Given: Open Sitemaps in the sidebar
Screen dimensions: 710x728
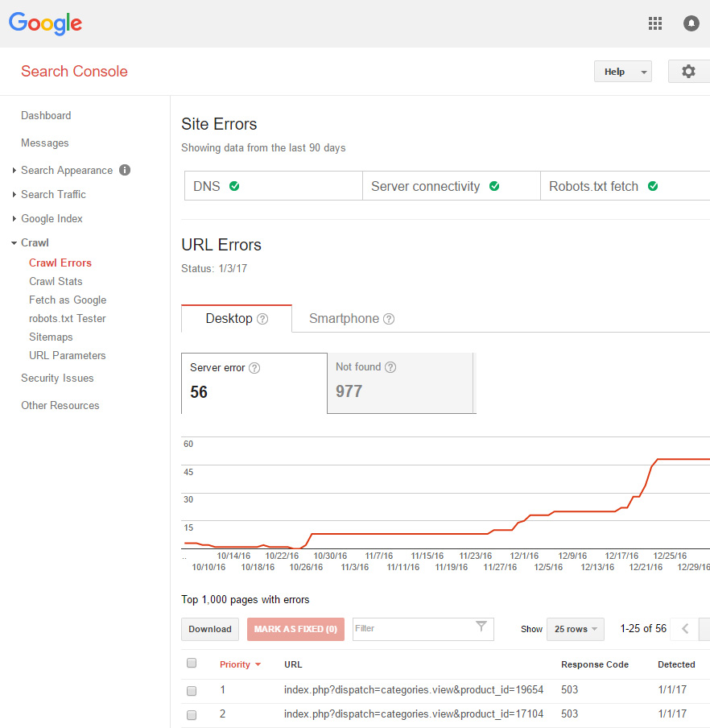Looking at the screenshot, I should coord(51,337).
